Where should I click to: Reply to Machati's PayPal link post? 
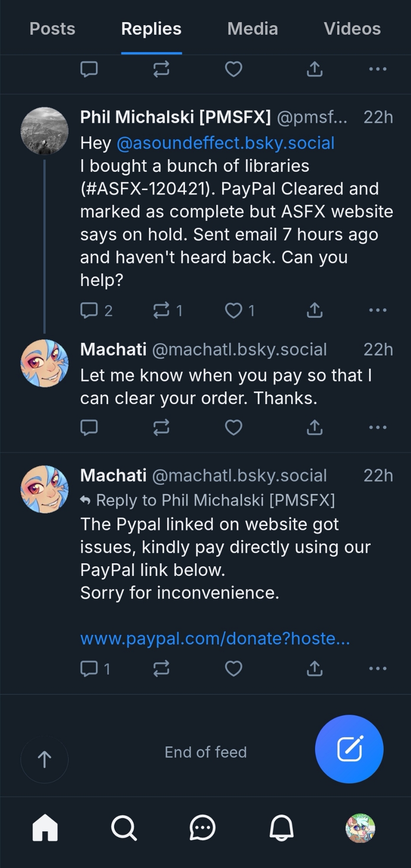89,668
